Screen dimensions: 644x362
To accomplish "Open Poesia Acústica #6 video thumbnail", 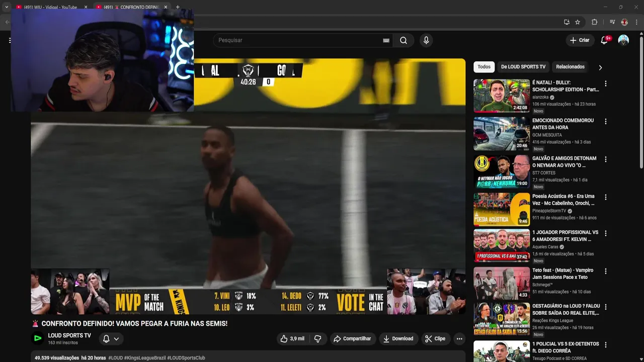I will click(x=502, y=209).
